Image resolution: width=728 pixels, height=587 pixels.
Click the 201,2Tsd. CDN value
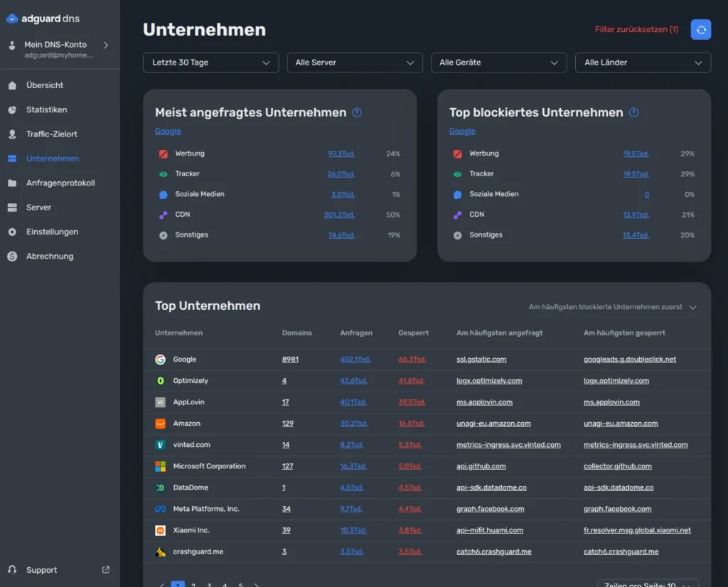coord(339,215)
